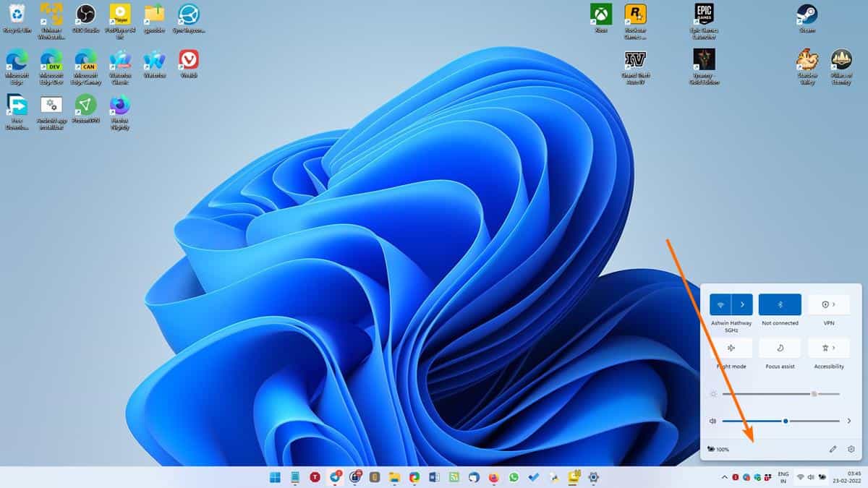Open Settings via the gear icon
The image size is (868, 488).
tap(851, 448)
